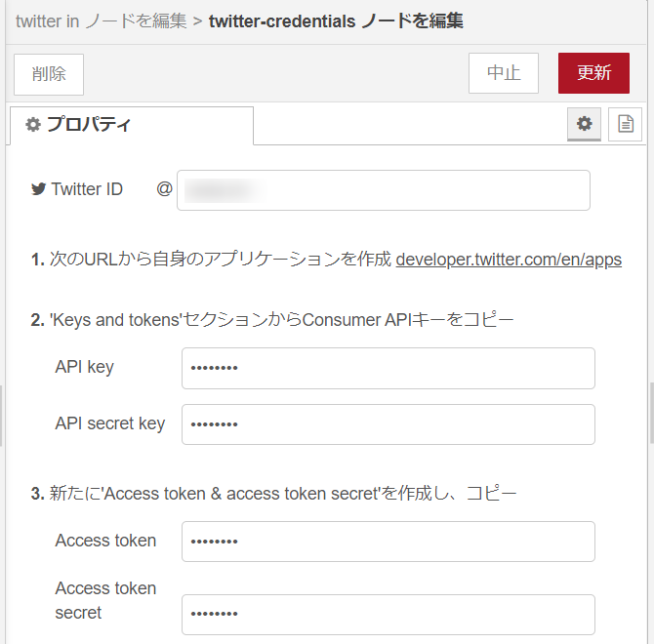The image size is (654, 644).
Task: Click the 'API key' label
Action: click(x=84, y=367)
